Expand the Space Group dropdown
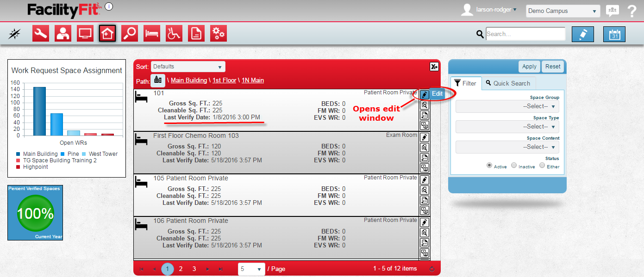The width and height of the screenshot is (644, 277). click(x=507, y=106)
